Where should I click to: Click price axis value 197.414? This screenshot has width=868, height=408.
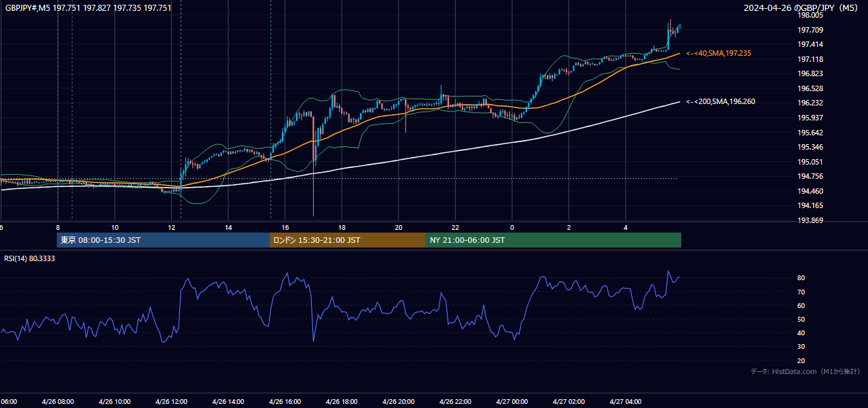coord(811,44)
